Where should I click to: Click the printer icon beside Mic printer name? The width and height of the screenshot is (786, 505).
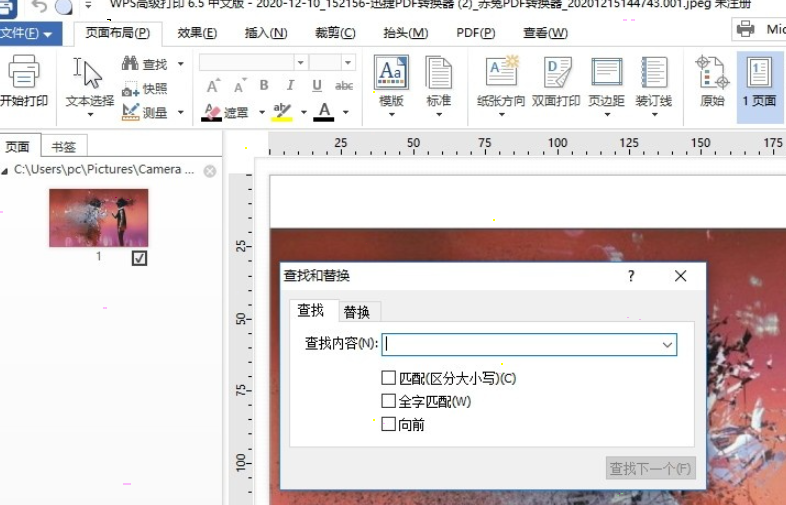(745, 29)
